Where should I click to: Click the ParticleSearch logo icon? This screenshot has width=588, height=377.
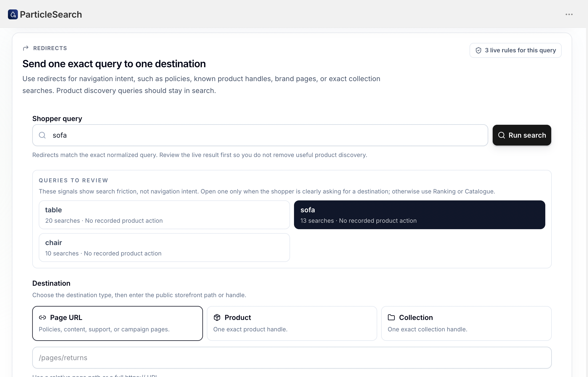(13, 14)
